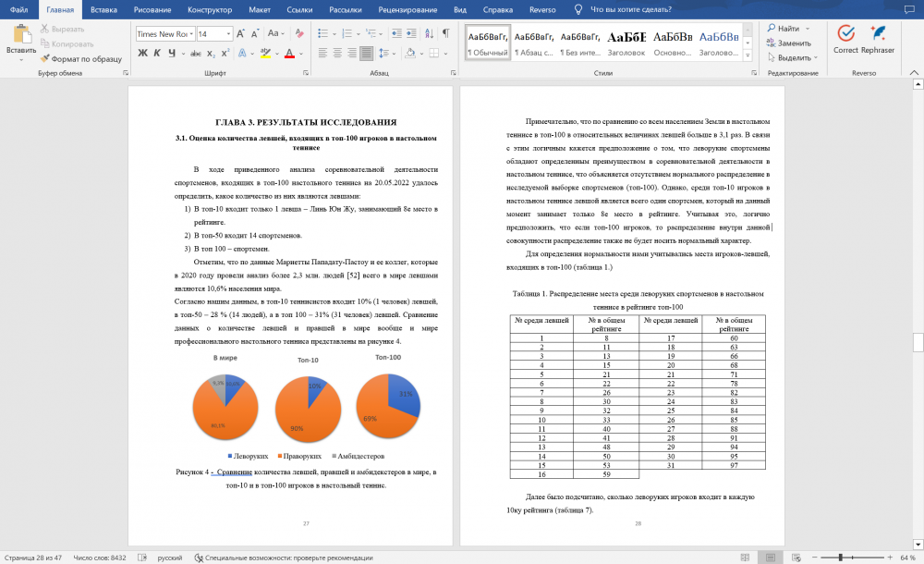Open Paragraph (Абзац) dialog launcher
This screenshot has width=924, height=564.
(x=453, y=73)
